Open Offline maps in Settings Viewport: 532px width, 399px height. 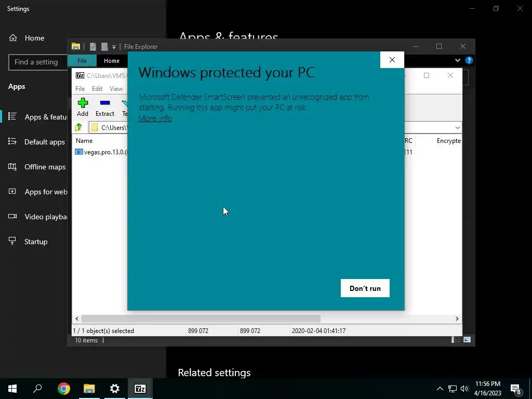click(x=37, y=167)
